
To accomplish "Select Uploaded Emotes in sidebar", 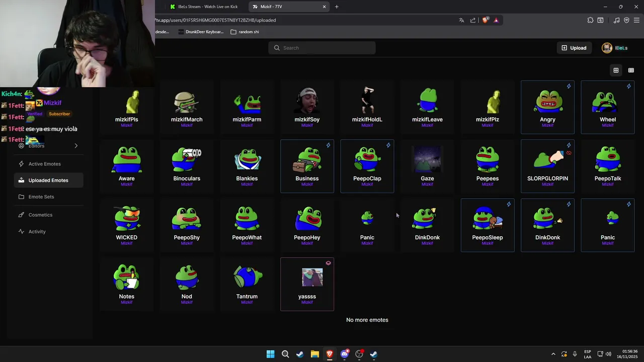I will pos(49,180).
